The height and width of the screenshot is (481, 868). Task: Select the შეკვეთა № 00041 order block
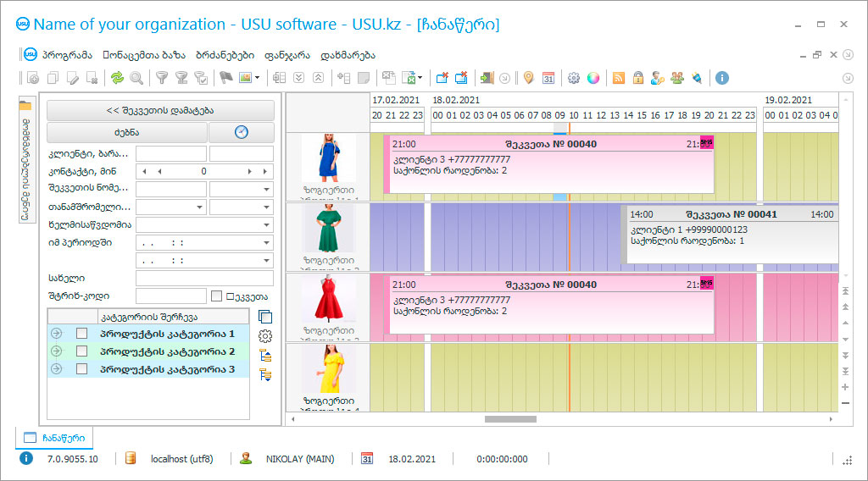730,235
